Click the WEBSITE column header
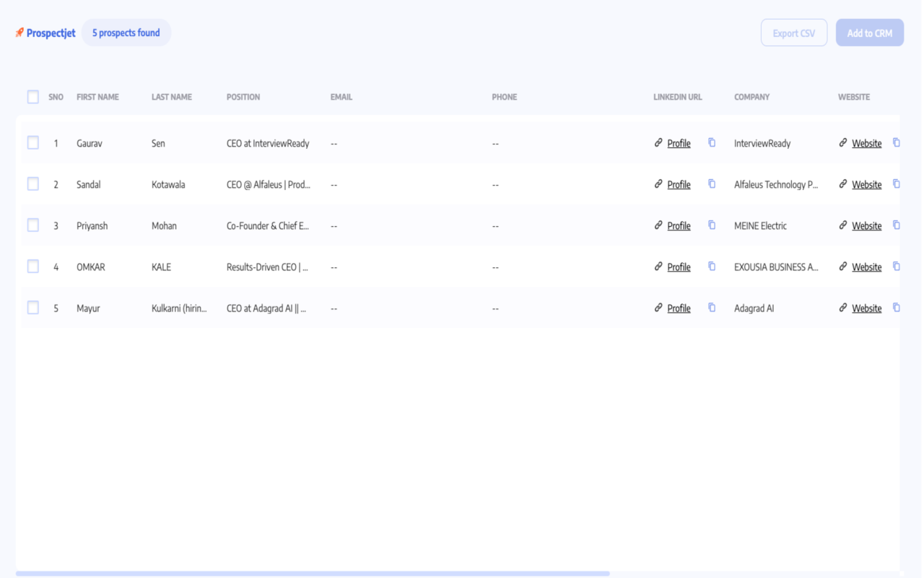 click(x=854, y=97)
